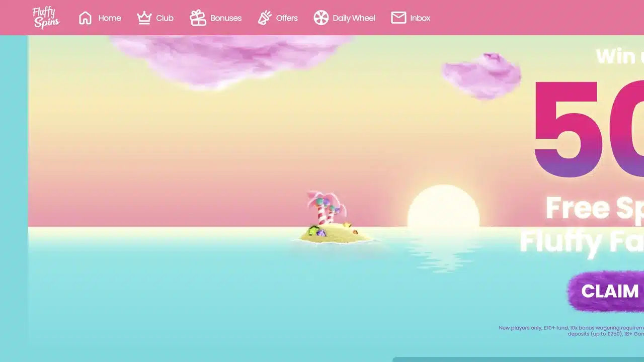Viewport: 644px width, 362px height.
Task: Open the Inbox menu label
Action: [x=420, y=18]
